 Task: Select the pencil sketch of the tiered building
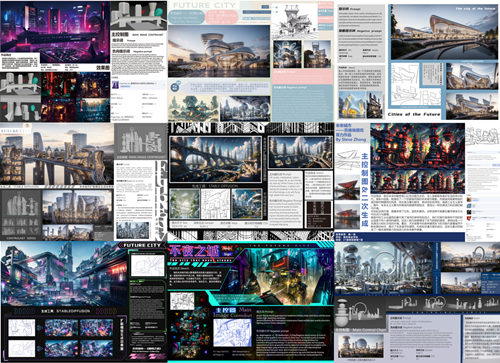tap(294, 21)
